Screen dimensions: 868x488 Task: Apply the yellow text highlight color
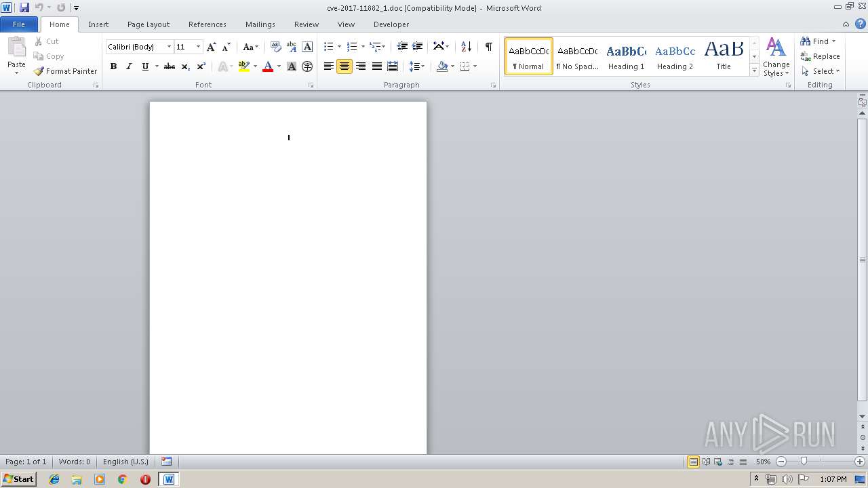point(244,66)
